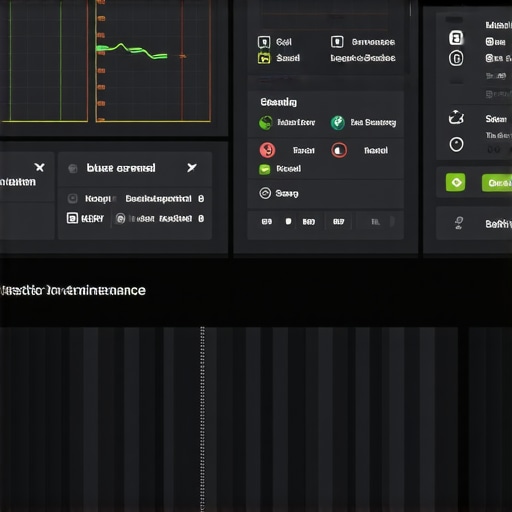The width and height of the screenshot is (512, 512).
Task: Click the grey circular at-sign icon in the second row
Action: (x=120, y=219)
